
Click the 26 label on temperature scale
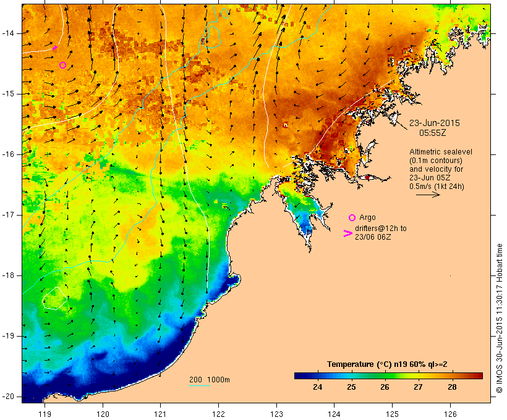[x=385, y=387]
